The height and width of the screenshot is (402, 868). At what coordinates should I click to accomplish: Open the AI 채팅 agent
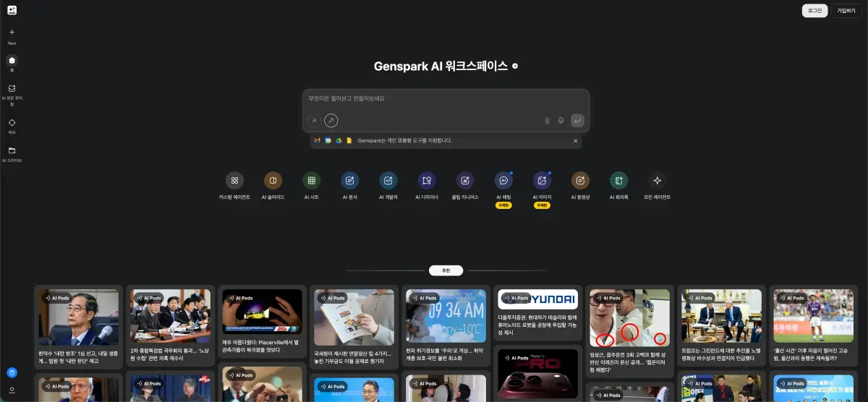coord(503,181)
